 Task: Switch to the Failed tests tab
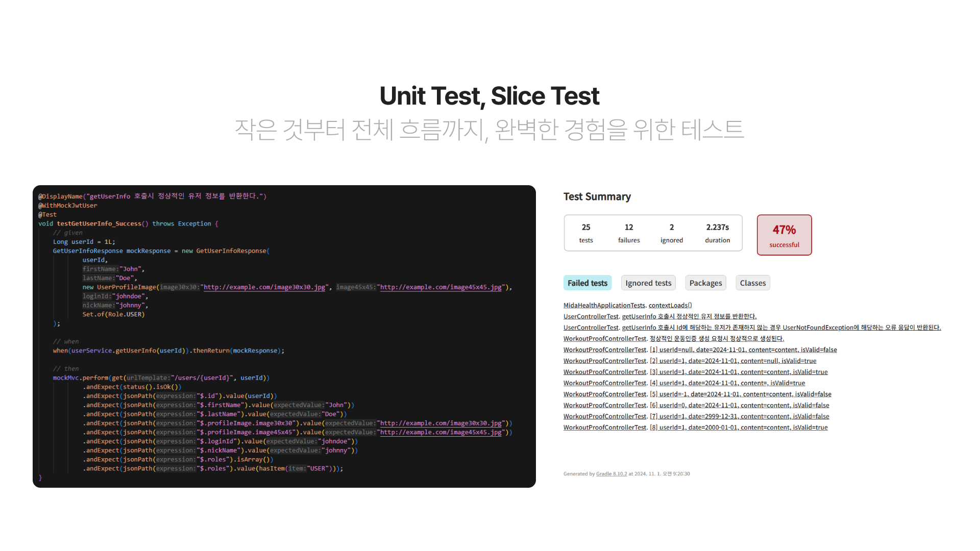(587, 283)
